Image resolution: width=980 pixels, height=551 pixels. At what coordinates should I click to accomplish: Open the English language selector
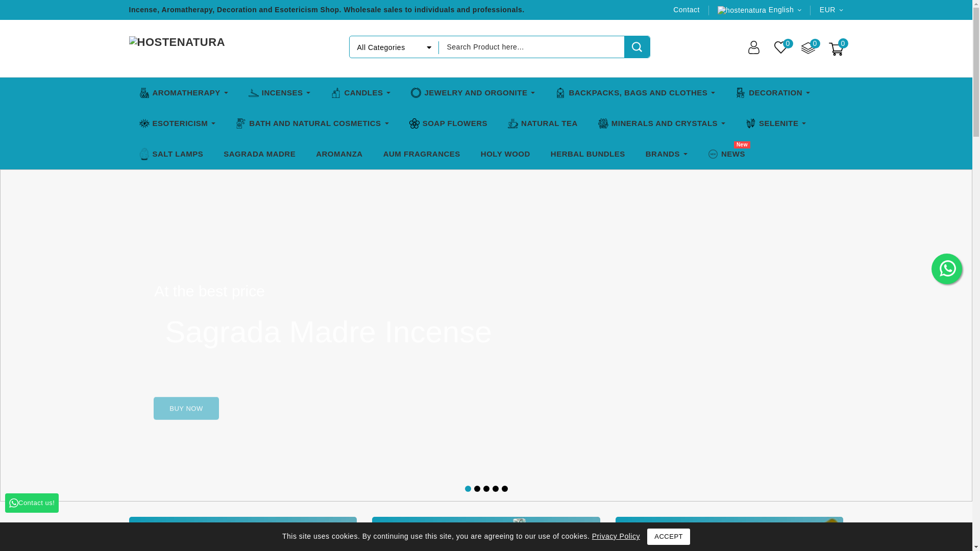(x=759, y=10)
